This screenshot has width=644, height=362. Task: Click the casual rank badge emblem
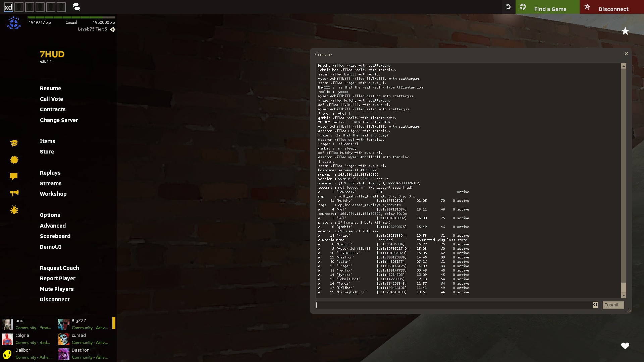[14, 23]
